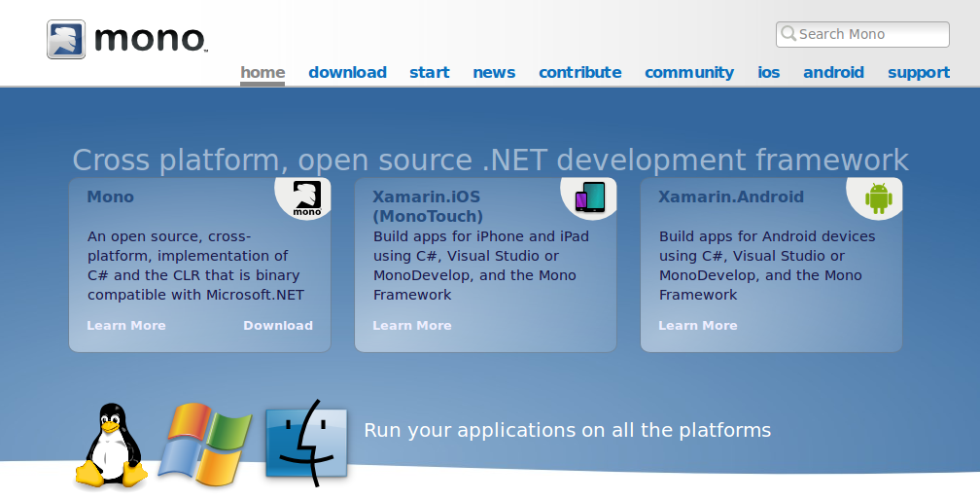Open the support navigation item

click(x=919, y=73)
